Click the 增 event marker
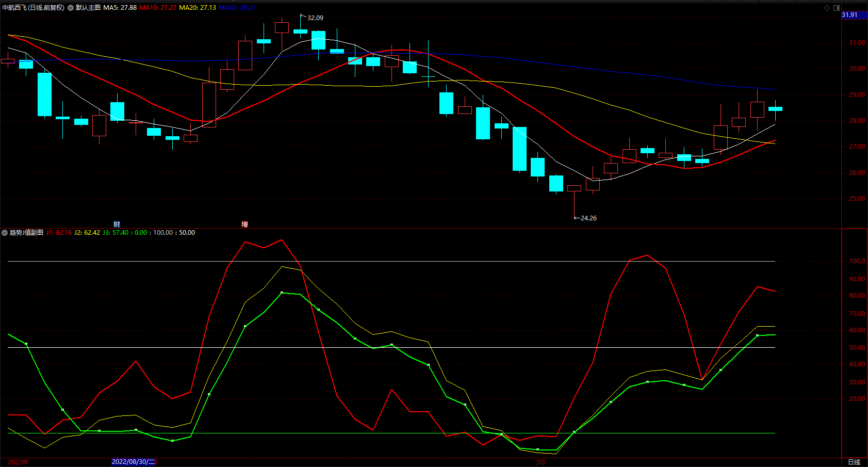The height and width of the screenshot is (467, 868). tap(244, 224)
